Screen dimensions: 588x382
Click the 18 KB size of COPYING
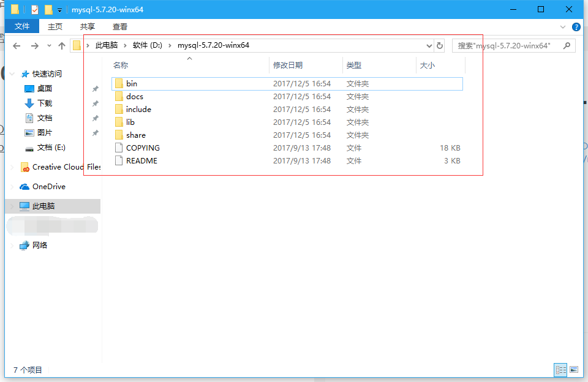(x=450, y=148)
